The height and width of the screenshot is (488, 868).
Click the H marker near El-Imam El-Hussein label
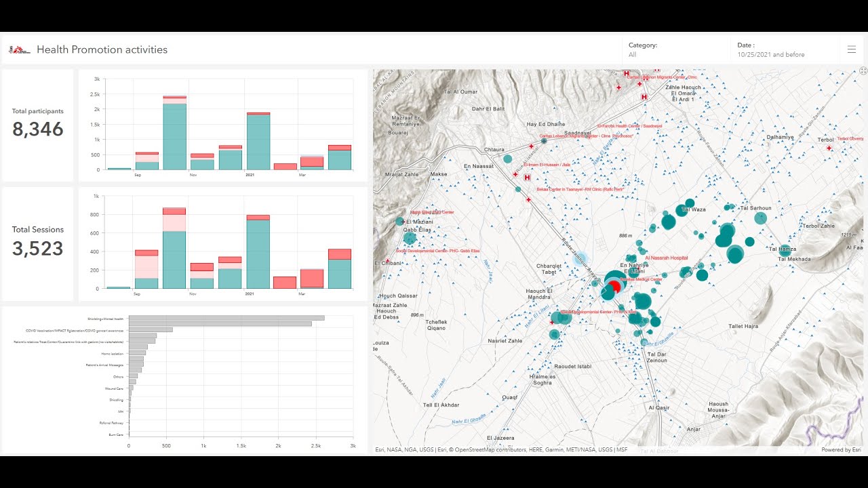527,178
